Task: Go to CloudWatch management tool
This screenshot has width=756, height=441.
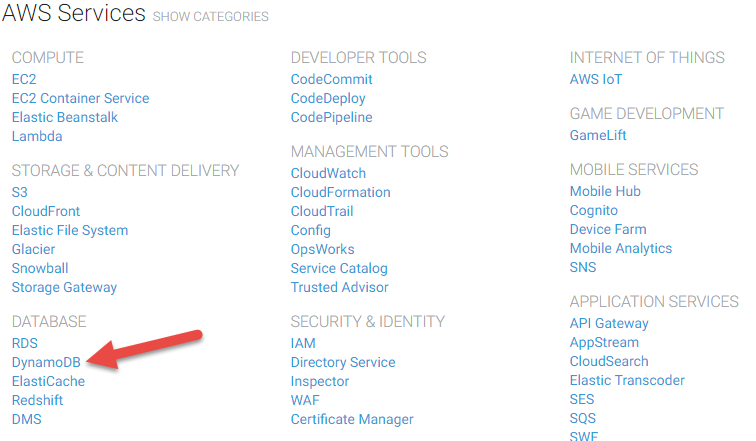Action: tap(328, 173)
